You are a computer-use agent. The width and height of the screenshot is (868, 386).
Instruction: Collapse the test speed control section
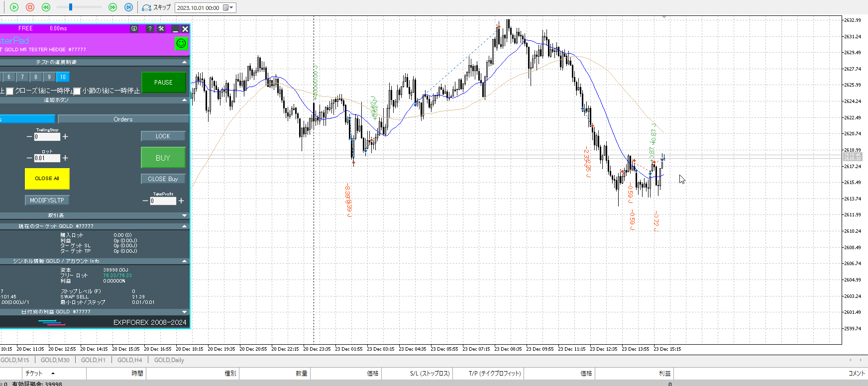coord(184,62)
